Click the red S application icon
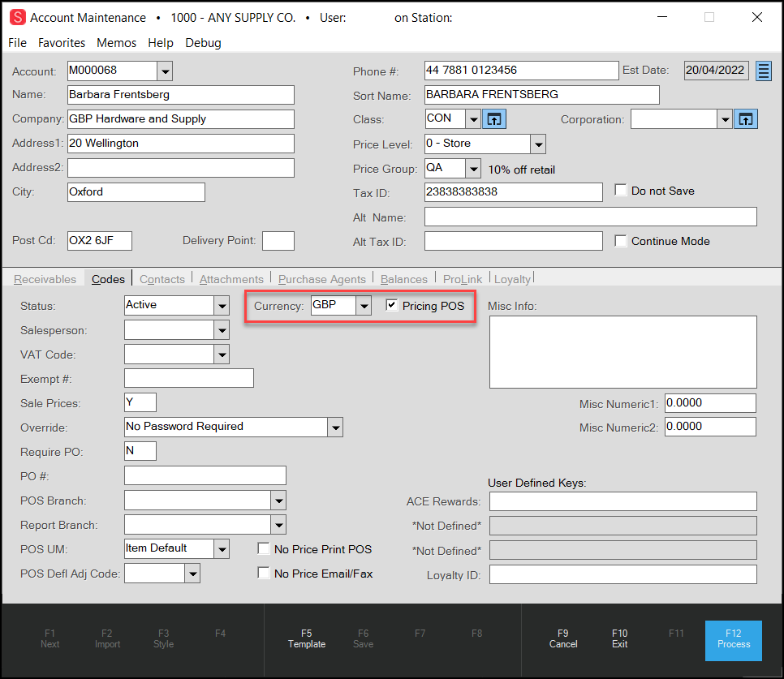This screenshot has width=784, height=679. coord(18,18)
